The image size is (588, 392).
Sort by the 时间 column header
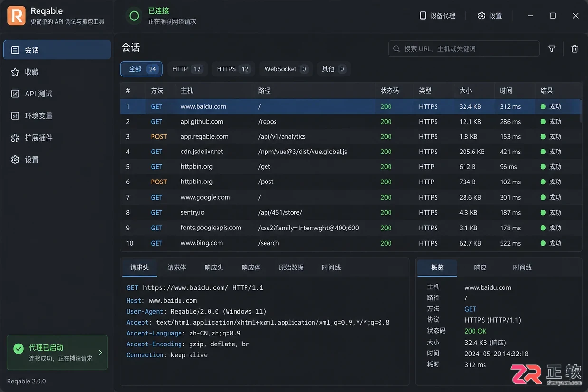(506, 90)
